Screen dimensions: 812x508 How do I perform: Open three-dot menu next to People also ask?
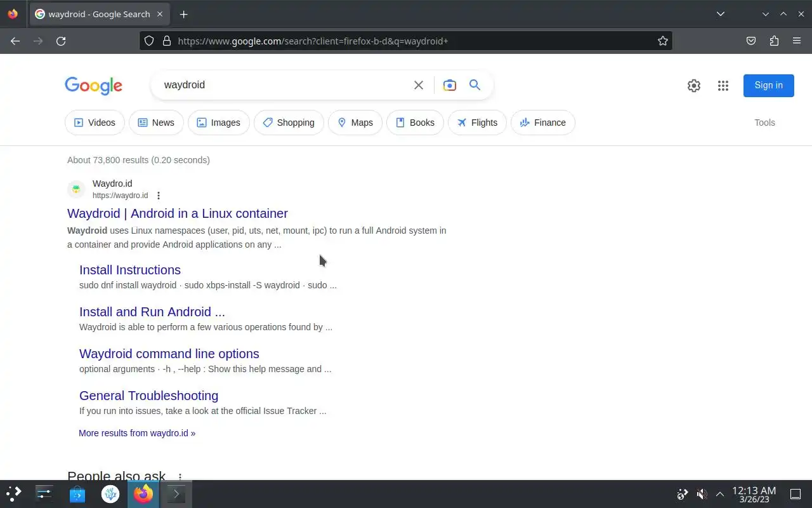(180, 476)
